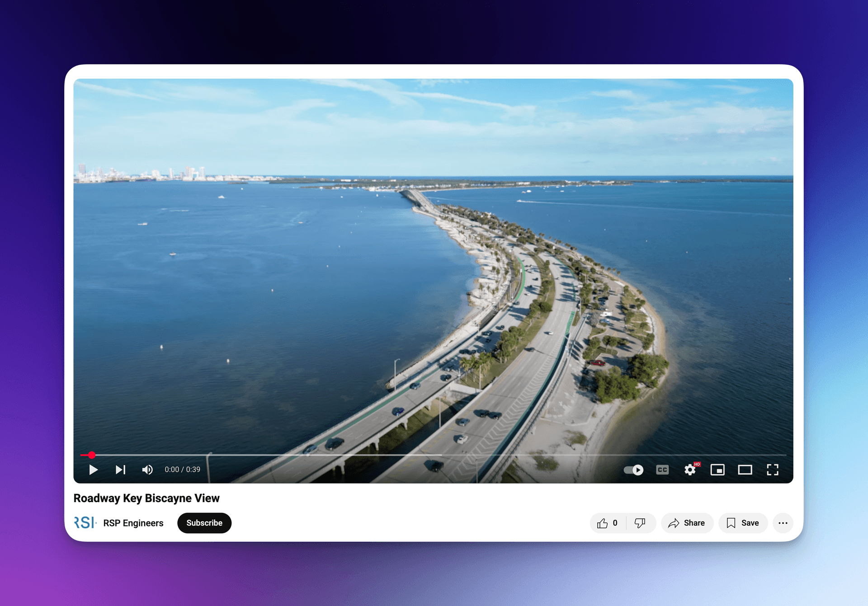Share this video

tap(687, 523)
